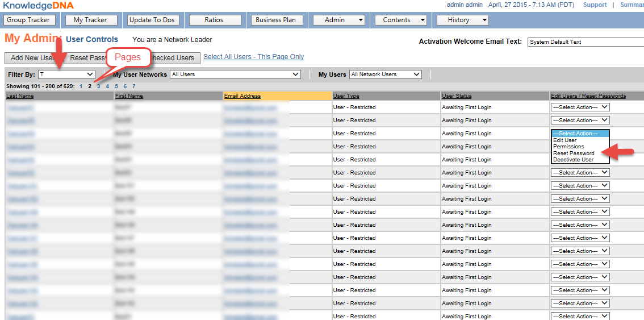Click the My Tracker button
The height and width of the screenshot is (320, 644).
click(90, 20)
